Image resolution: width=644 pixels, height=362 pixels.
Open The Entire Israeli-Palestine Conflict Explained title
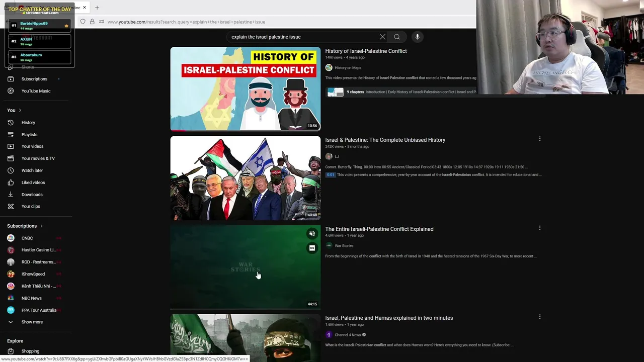click(x=379, y=229)
